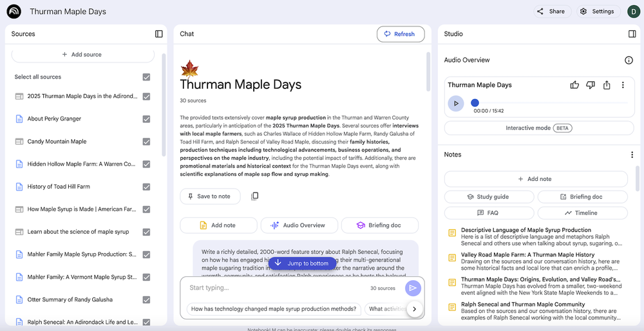
Task: Click History of Toad Hill Farm icon
Action: [19, 187]
